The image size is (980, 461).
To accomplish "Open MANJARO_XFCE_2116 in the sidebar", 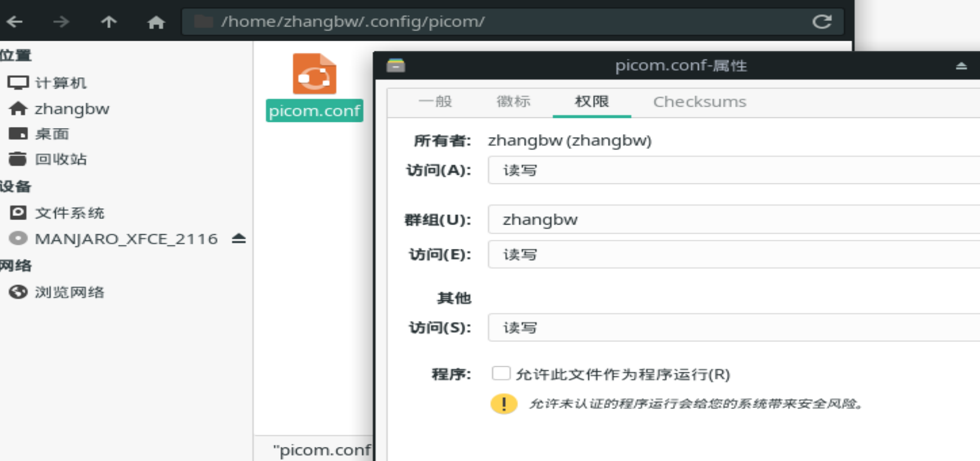I will pyautogui.click(x=126, y=239).
